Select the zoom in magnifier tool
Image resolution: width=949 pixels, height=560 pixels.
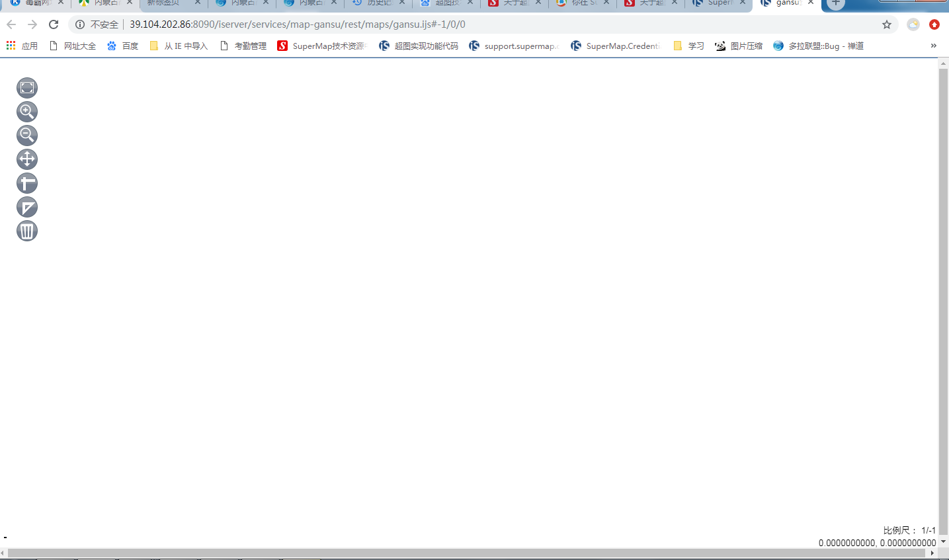pos(27,112)
